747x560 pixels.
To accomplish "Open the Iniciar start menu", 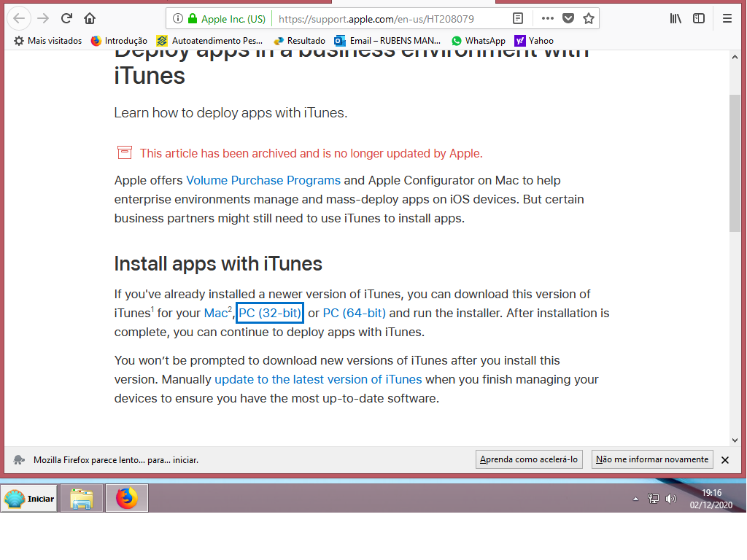I will 30,499.
